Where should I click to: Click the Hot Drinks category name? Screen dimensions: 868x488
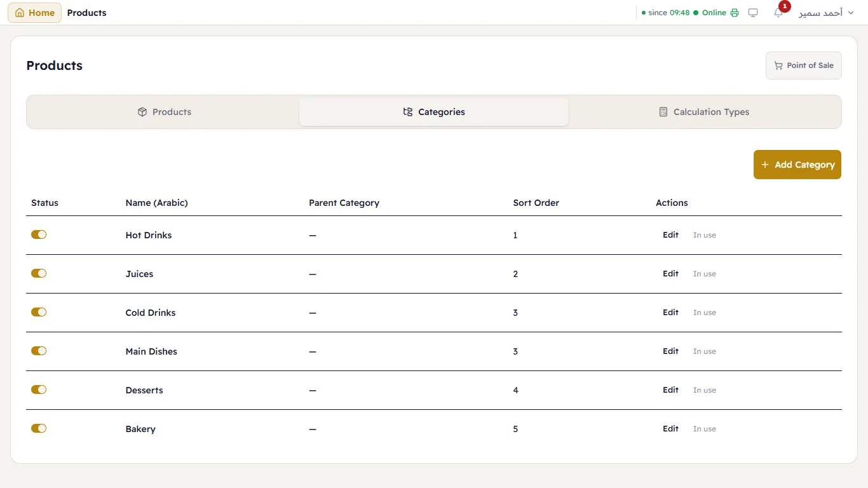pyautogui.click(x=149, y=235)
